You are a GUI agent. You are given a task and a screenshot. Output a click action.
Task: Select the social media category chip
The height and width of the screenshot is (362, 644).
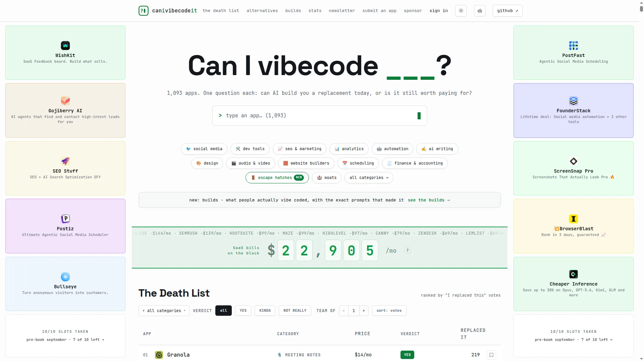point(204,149)
